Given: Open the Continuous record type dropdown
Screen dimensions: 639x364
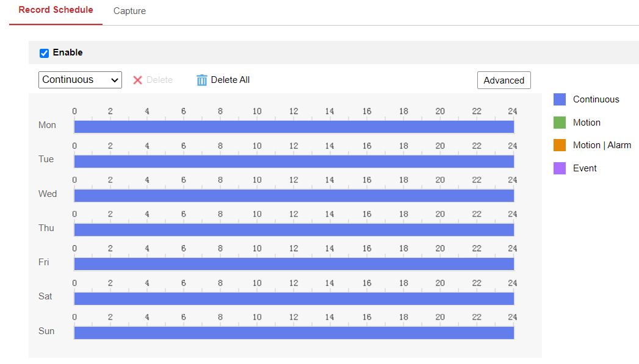Looking at the screenshot, I should coord(80,80).
